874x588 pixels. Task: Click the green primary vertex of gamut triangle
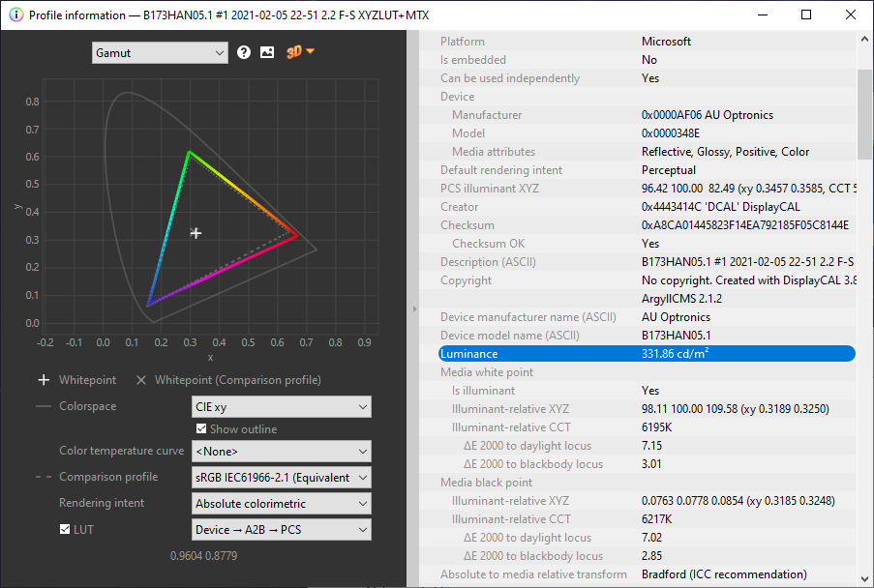(189, 152)
